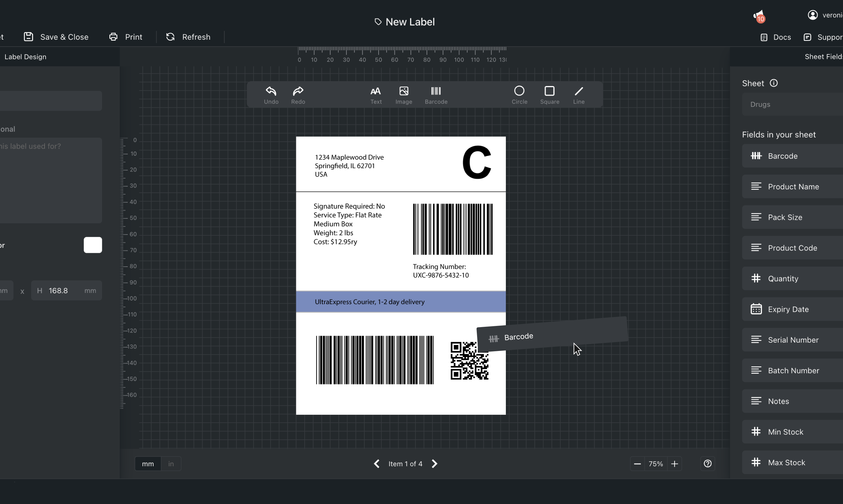Image resolution: width=843 pixels, height=504 pixels.
Task: Open the Label Design tab
Action: click(26, 57)
